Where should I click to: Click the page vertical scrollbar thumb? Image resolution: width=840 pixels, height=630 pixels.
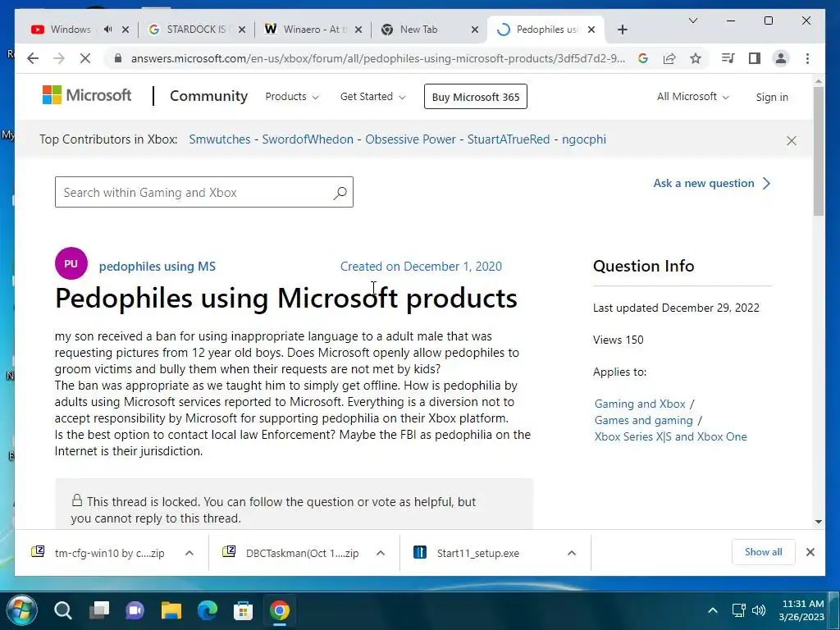tap(818, 151)
